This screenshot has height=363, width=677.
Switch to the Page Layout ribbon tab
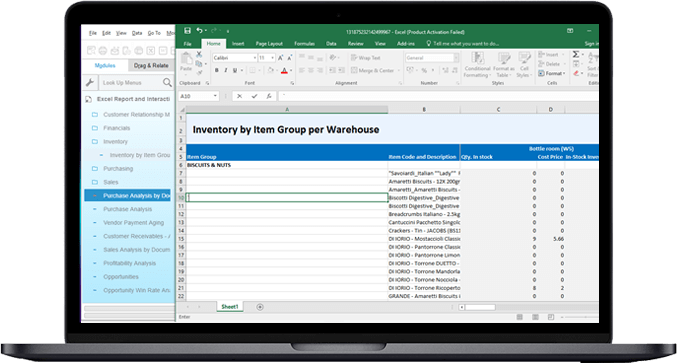point(269,44)
